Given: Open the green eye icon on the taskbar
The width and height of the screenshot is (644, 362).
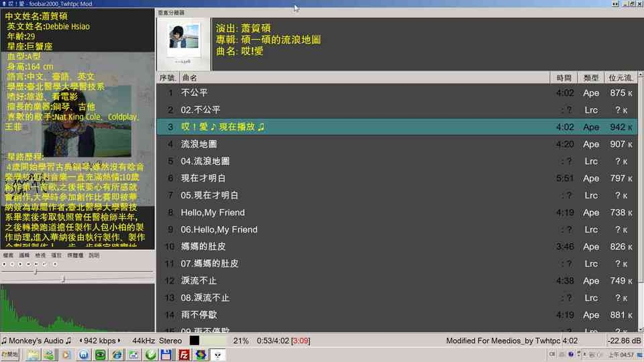Looking at the screenshot, I should coord(100,355).
